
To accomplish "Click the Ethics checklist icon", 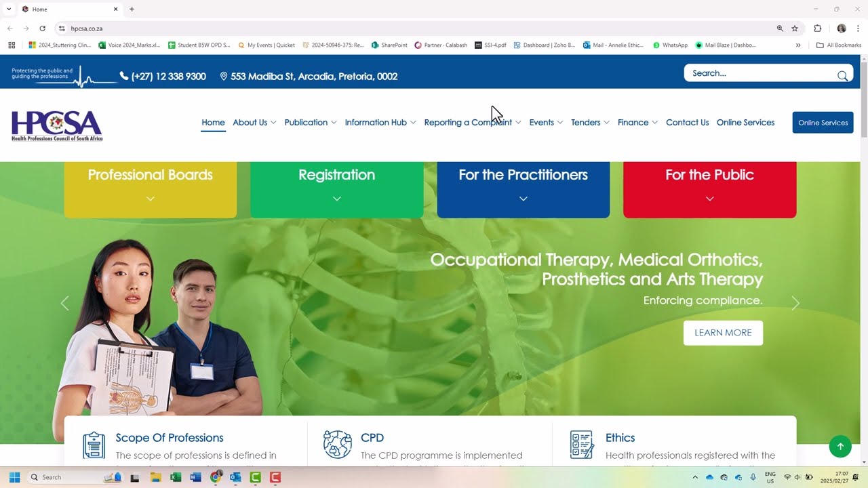I will click(581, 445).
